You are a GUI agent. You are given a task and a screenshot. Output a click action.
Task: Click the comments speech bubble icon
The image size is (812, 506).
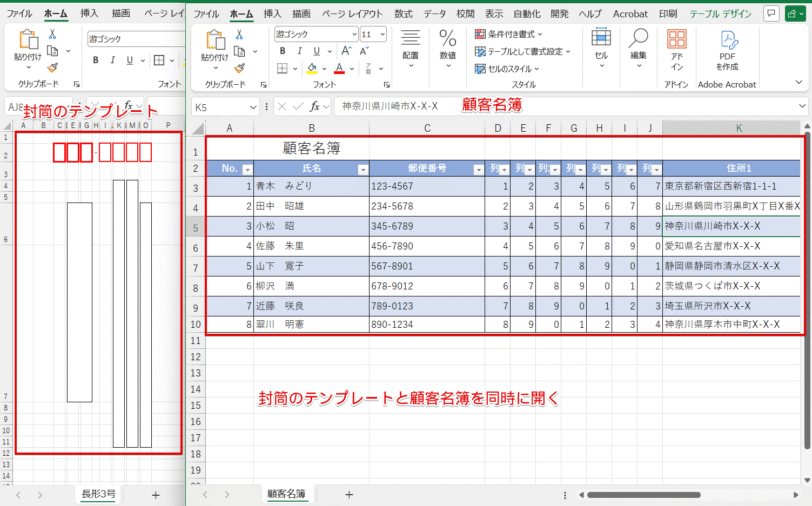click(772, 13)
